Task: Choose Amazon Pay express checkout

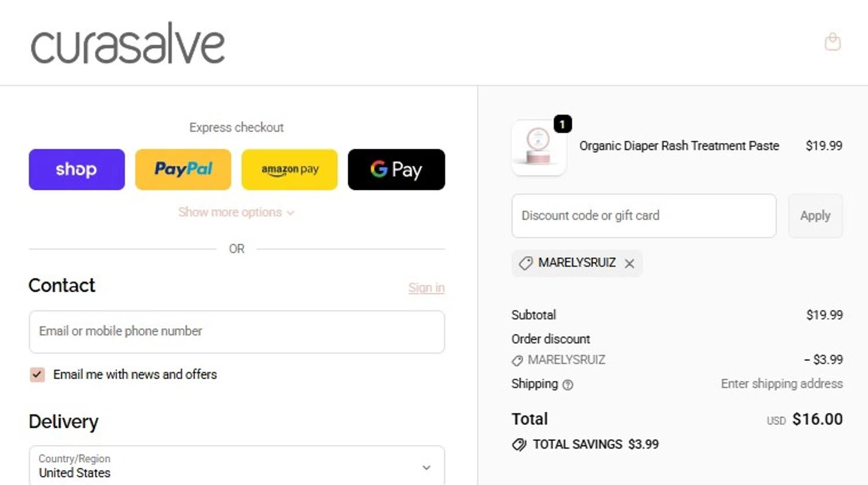Action: [x=290, y=170]
